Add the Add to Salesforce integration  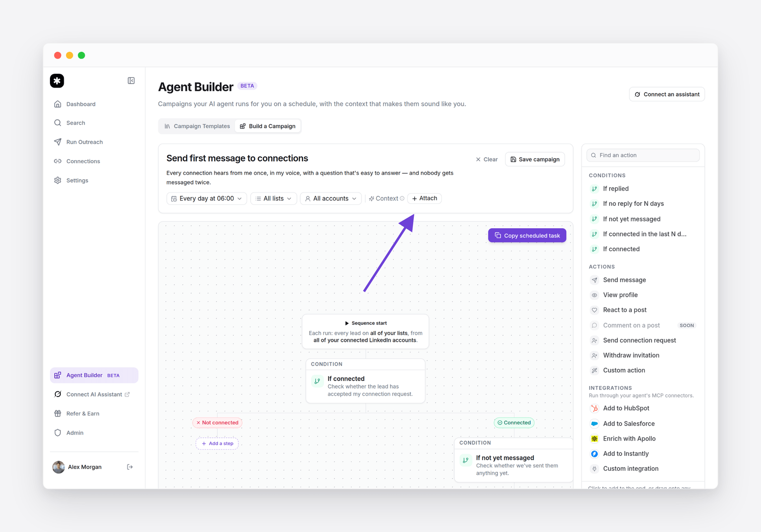tap(643, 424)
